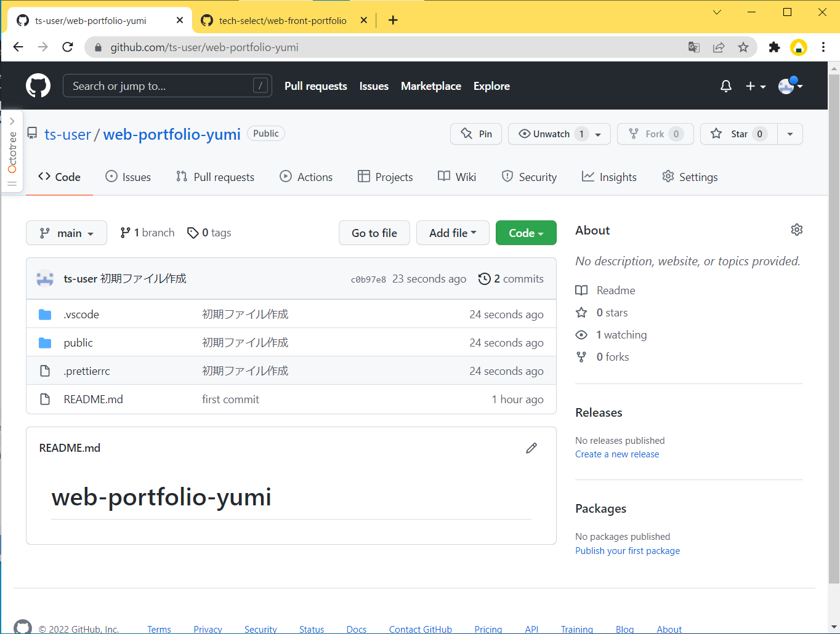
Task: Open the Unwatch notification options dropdown arrow
Action: (598, 134)
